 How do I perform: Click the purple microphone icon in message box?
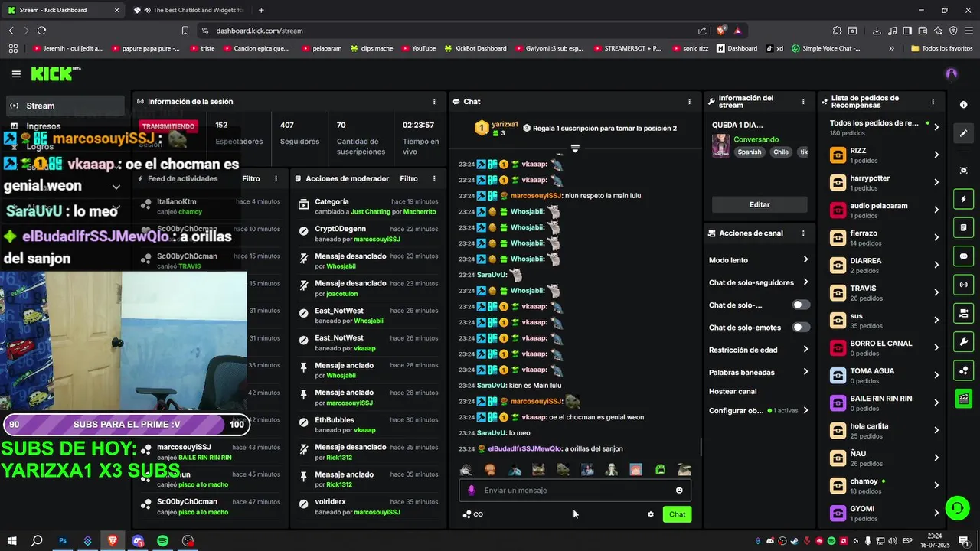click(x=471, y=491)
